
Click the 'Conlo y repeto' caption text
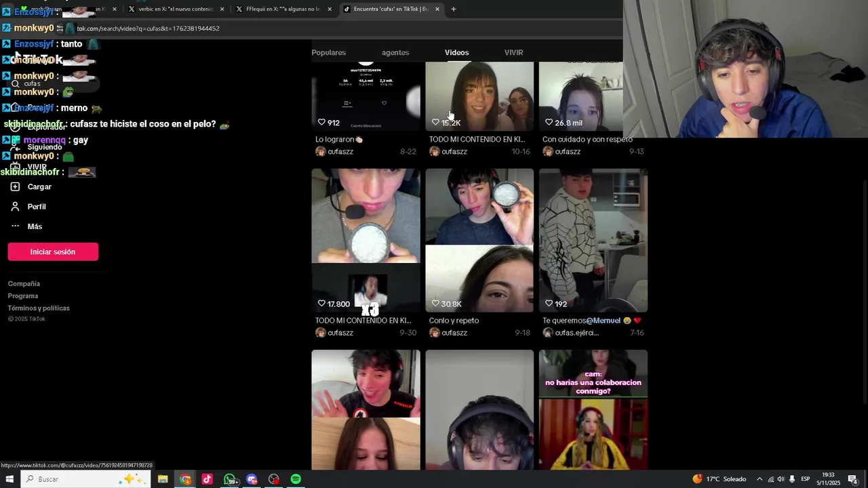pyautogui.click(x=454, y=320)
